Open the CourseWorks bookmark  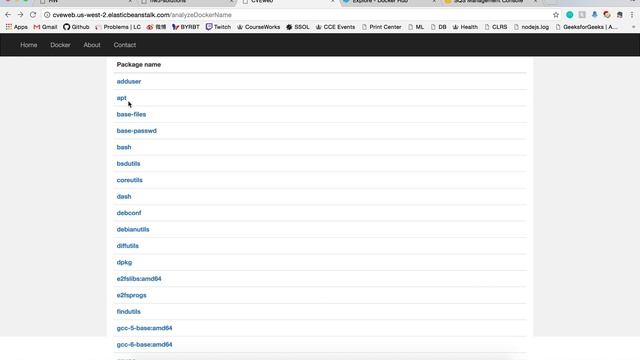258,27
